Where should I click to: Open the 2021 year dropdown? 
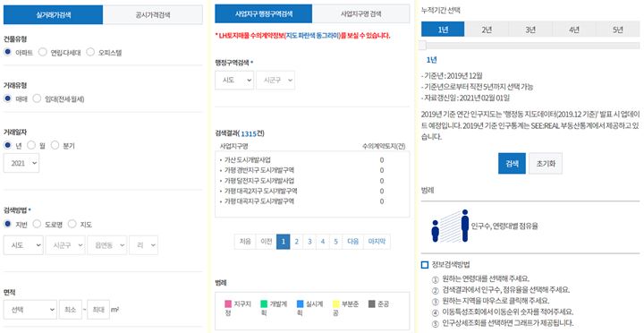(x=21, y=163)
